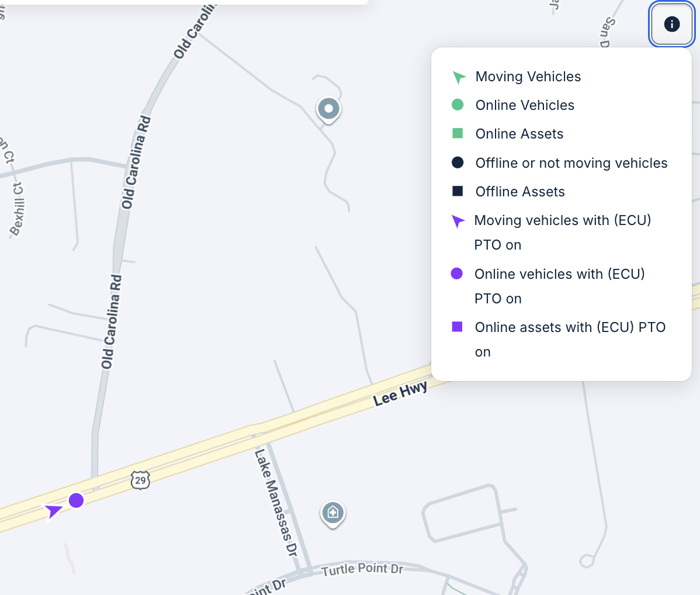Click the Route 29 highway shield
700x595 pixels.
(x=140, y=480)
